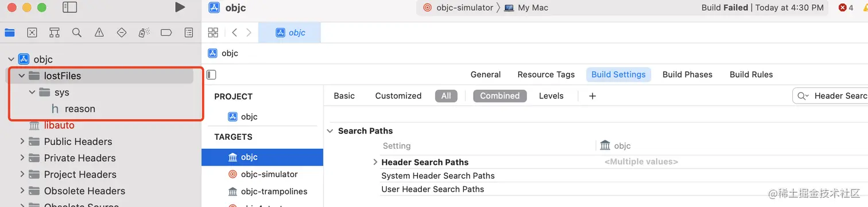
Task: Open the source control navigator icon
Action: coord(32,33)
